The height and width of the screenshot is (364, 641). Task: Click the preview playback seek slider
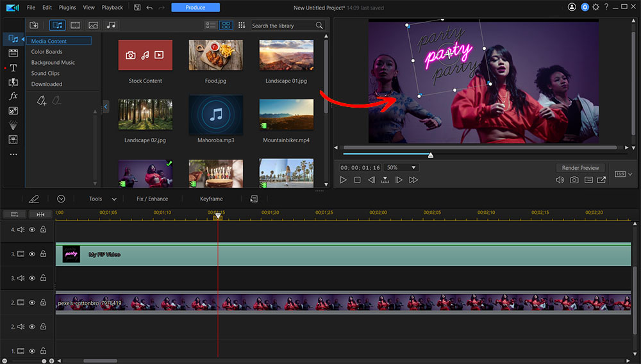pyautogui.click(x=431, y=154)
